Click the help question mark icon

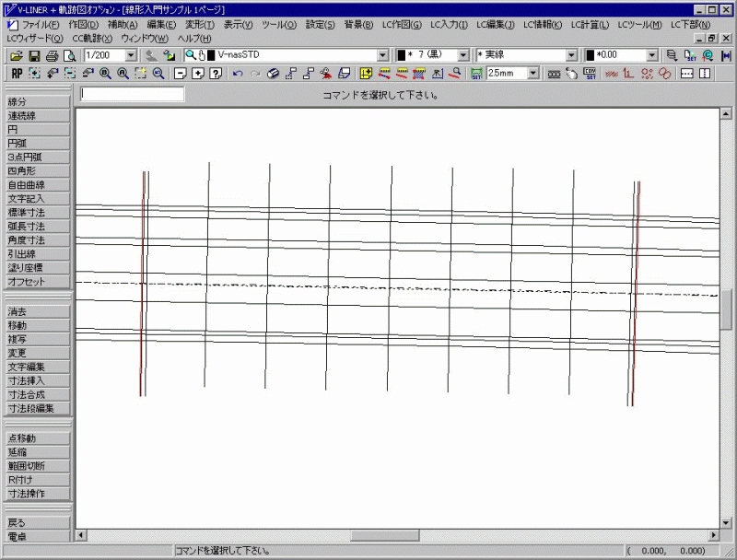[x=215, y=74]
